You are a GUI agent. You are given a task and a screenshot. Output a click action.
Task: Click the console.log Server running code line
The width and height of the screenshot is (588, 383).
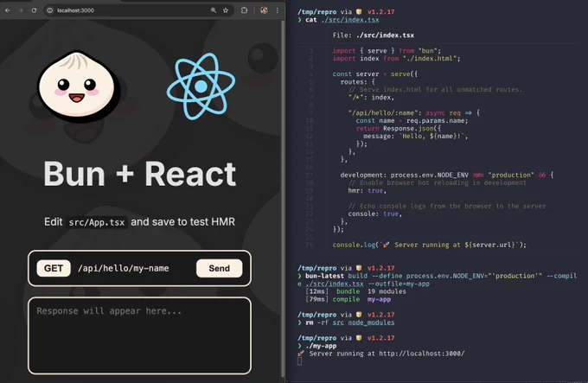430,245
